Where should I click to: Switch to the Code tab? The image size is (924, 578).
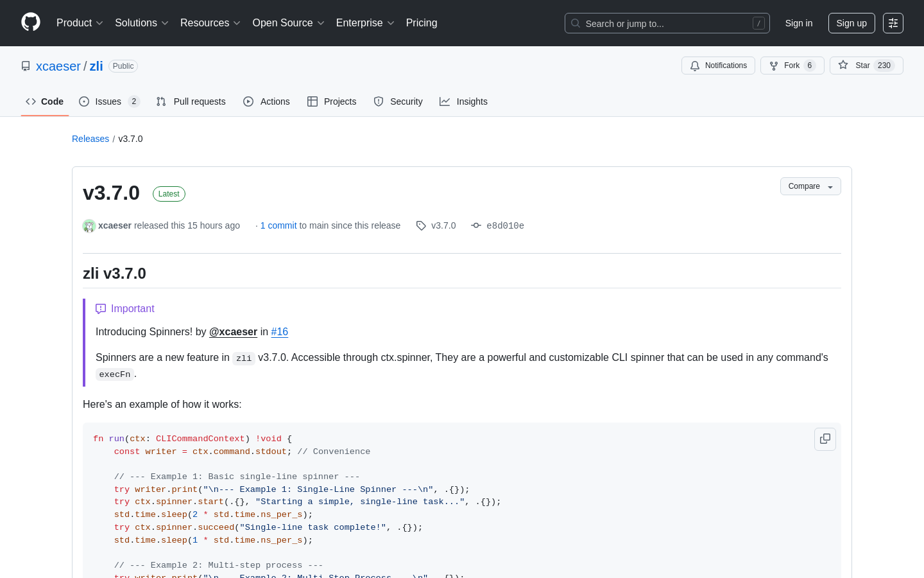click(x=45, y=101)
